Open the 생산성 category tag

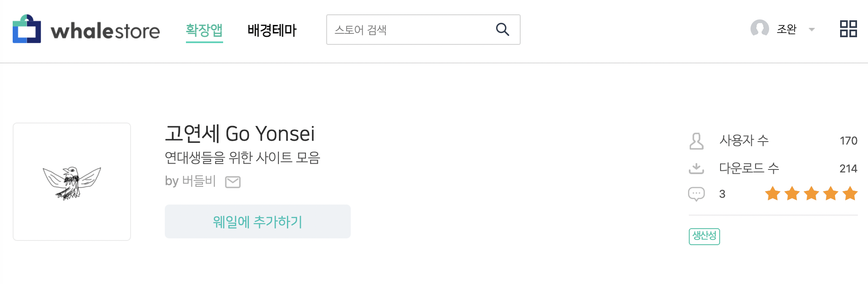click(x=704, y=236)
